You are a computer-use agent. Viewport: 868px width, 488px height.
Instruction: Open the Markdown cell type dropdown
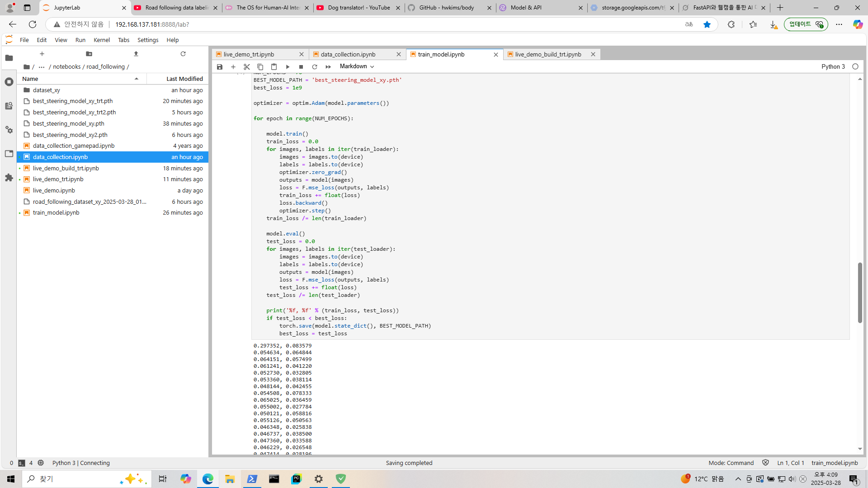click(x=357, y=66)
